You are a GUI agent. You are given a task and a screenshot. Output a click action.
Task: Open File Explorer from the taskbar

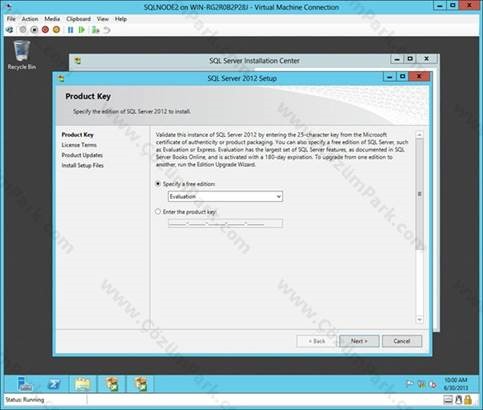click(x=83, y=384)
